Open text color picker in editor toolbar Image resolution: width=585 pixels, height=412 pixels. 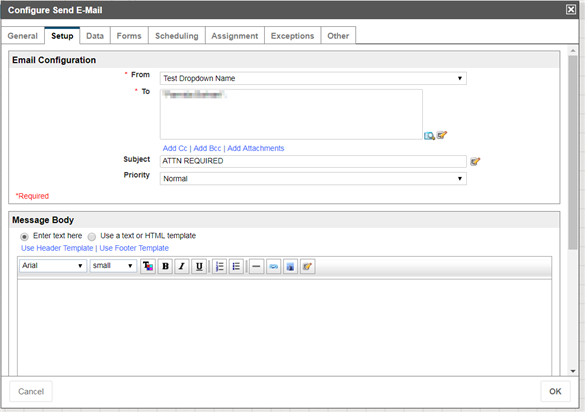point(148,266)
